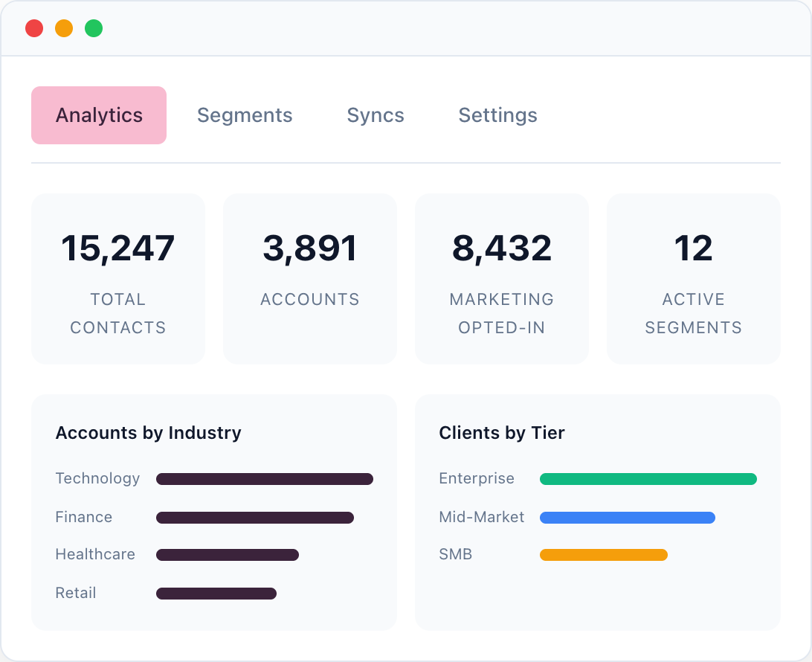
Task: Click the green maximize window button
Action: [x=94, y=28]
